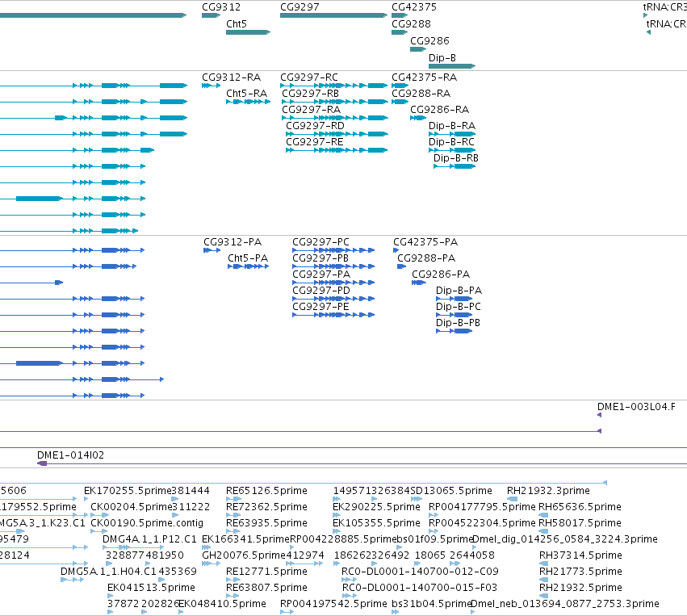This screenshot has height=616, width=687.
Task: Select the RC0-DL0001-140700-015-F03 EST
Action: [x=350, y=596]
